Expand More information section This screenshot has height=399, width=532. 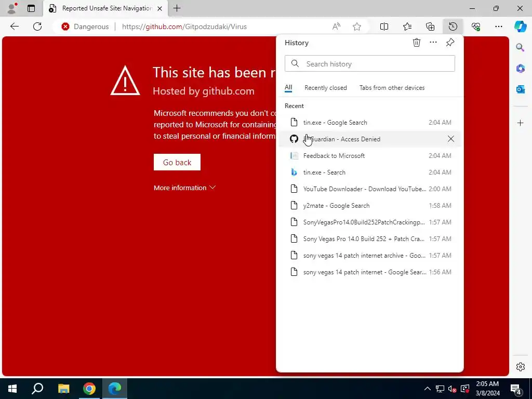184,188
